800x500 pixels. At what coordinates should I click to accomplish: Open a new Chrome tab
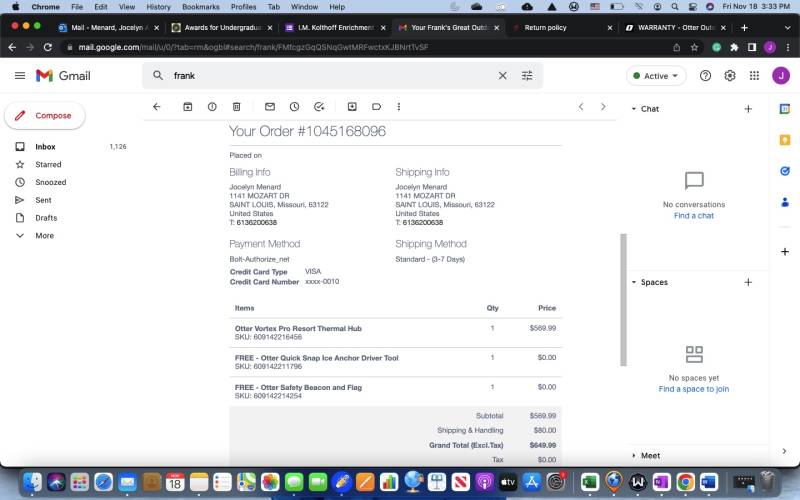point(744,28)
